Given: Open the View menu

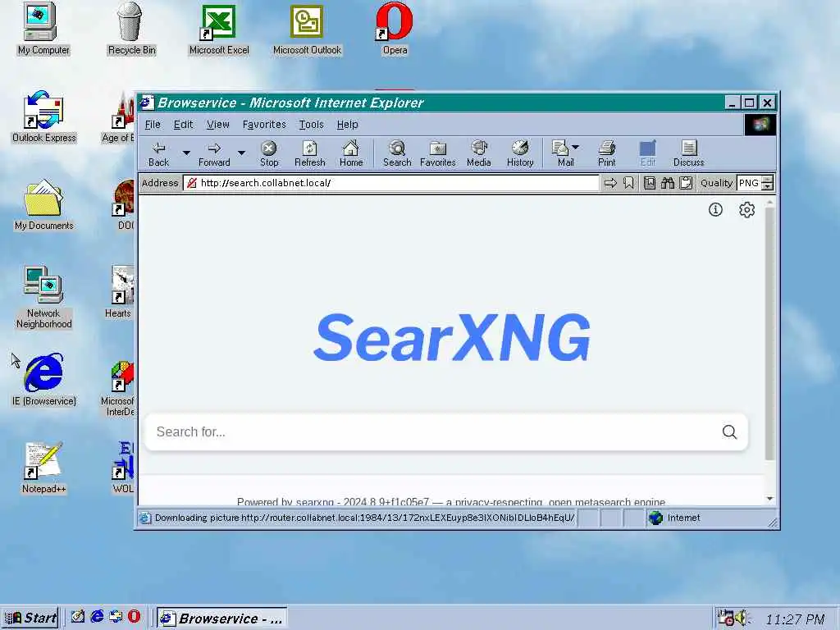Looking at the screenshot, I should [x=218, y=125].
